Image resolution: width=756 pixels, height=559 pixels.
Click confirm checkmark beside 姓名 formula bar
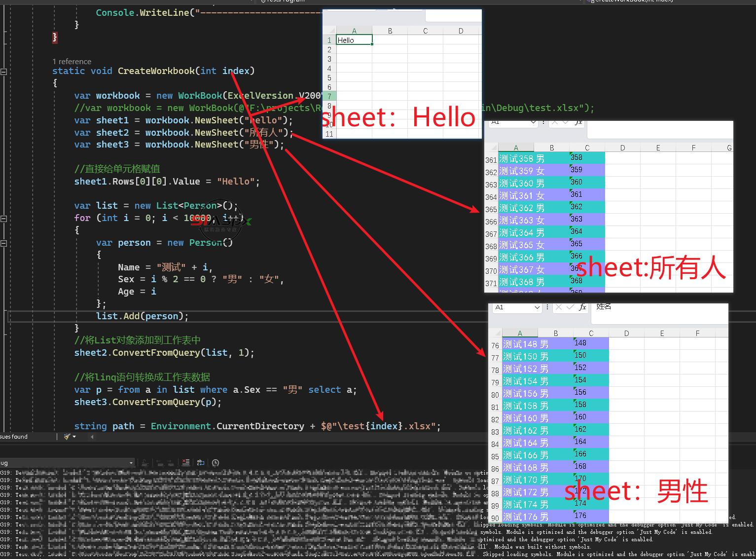(570, 307)
